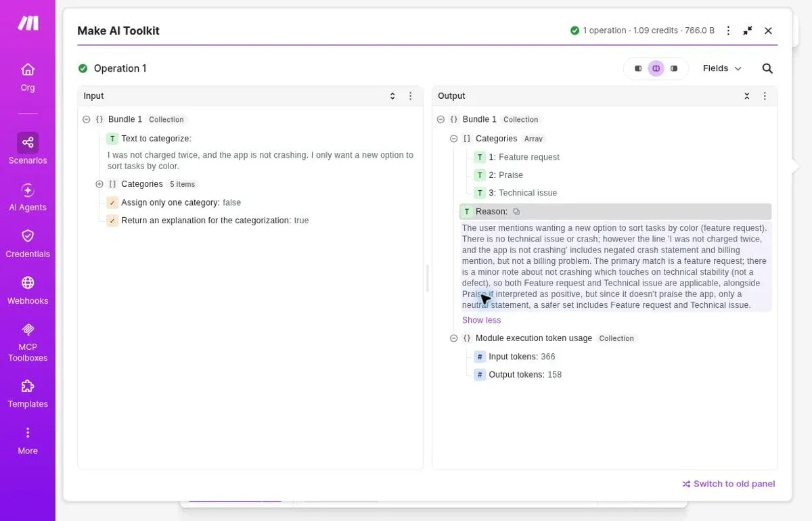Expand all items in the Input panel
The height and width of the screenshot is (521, 812).
[x=392, y=96]
